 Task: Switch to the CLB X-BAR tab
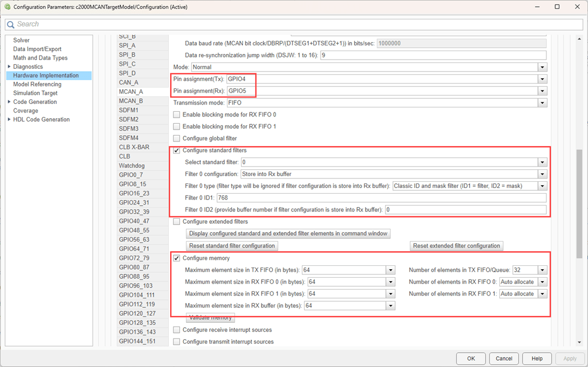[134, 147]
